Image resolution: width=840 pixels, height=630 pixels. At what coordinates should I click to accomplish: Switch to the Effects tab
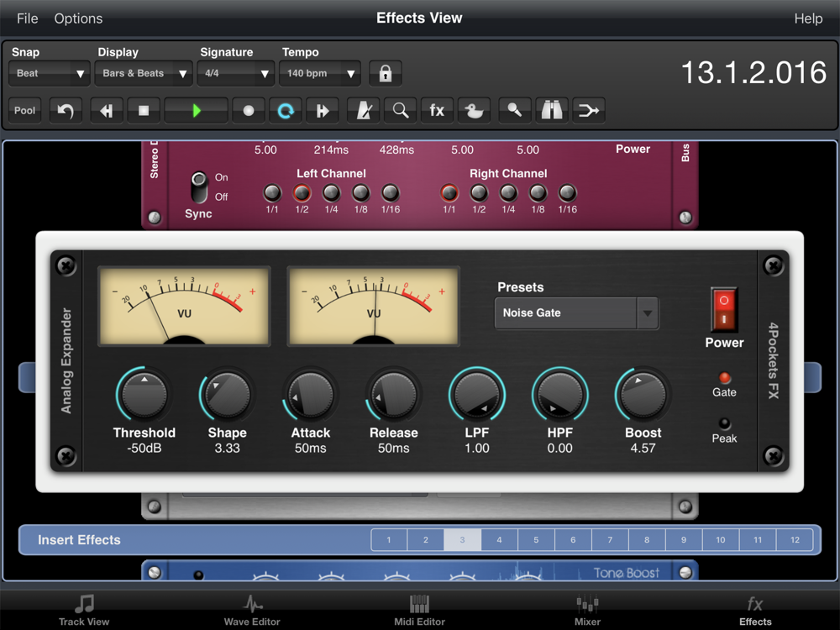coord(755,611)
